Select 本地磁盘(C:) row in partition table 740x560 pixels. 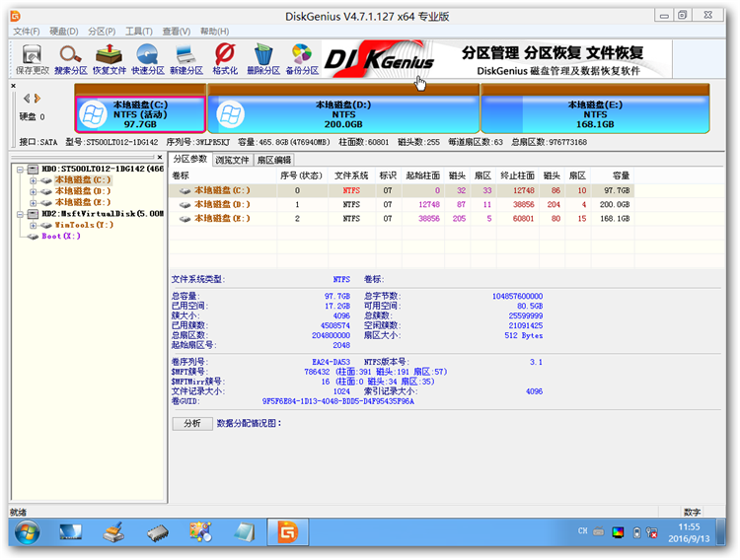point(402,190)
